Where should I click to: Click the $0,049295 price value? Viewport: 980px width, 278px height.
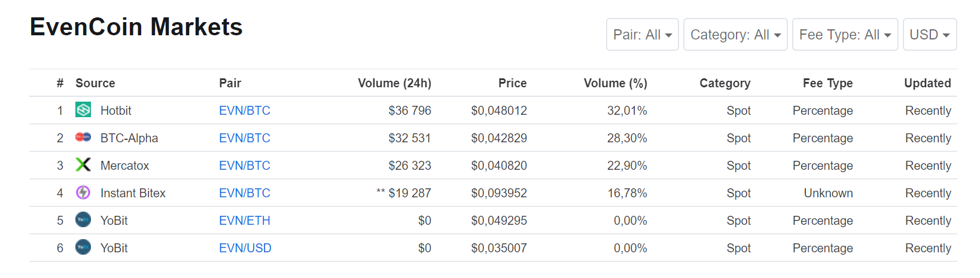tap(499, 221)
